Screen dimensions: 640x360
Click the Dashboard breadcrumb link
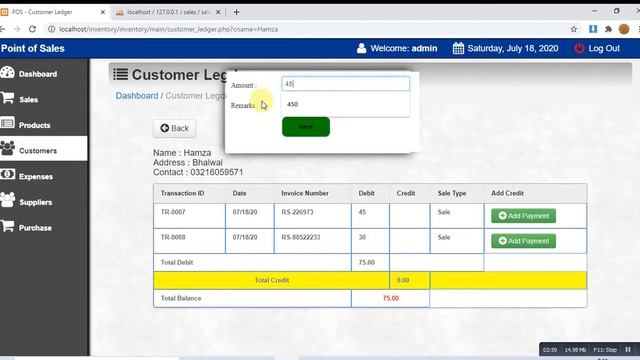pyautogui.click(x=137, y=96)
